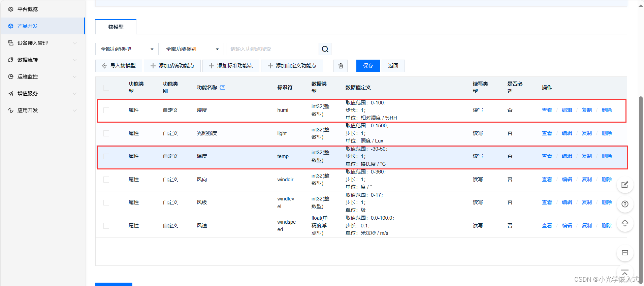Click the floating minimize panel icon
This screenshot has height=286, width=644.
pos(625,253)
